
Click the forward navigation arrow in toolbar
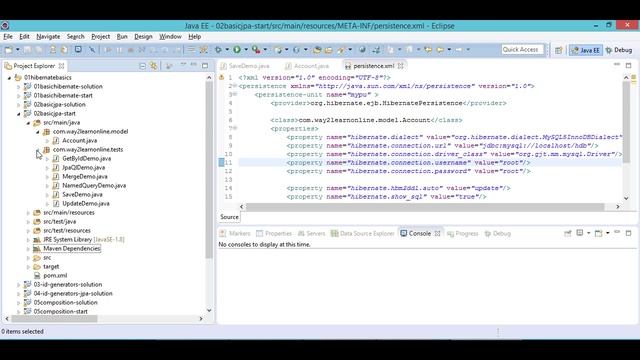[459, 50]
